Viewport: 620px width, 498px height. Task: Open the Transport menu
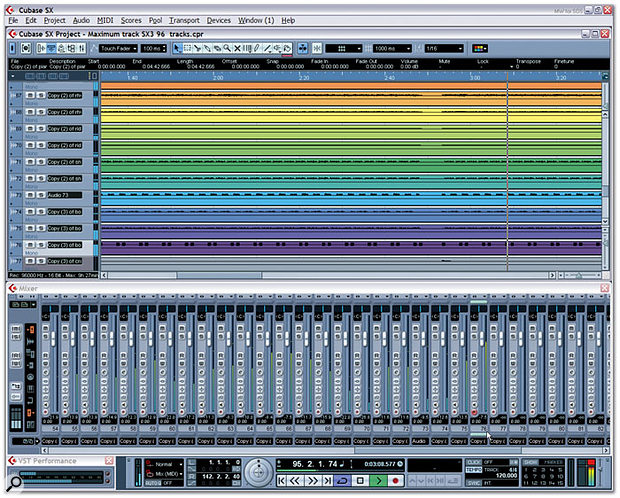tap(184, 21)
